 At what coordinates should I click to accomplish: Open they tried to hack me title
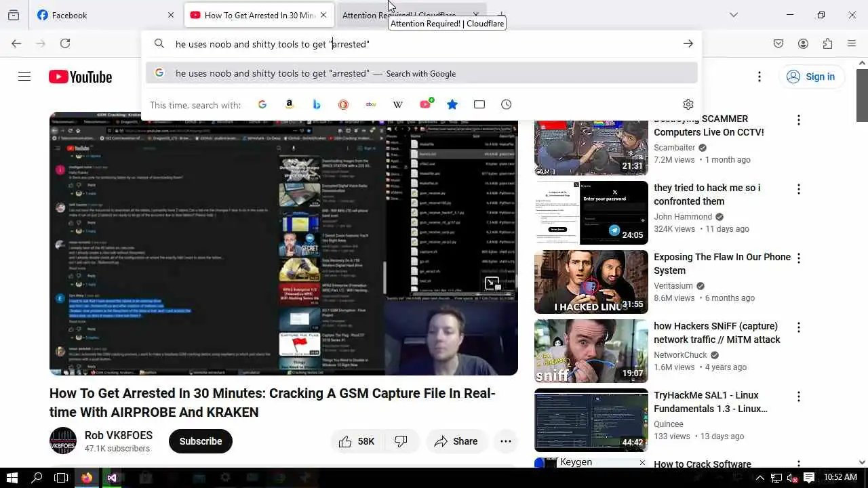pyautogui.click(x=707, y=195)
